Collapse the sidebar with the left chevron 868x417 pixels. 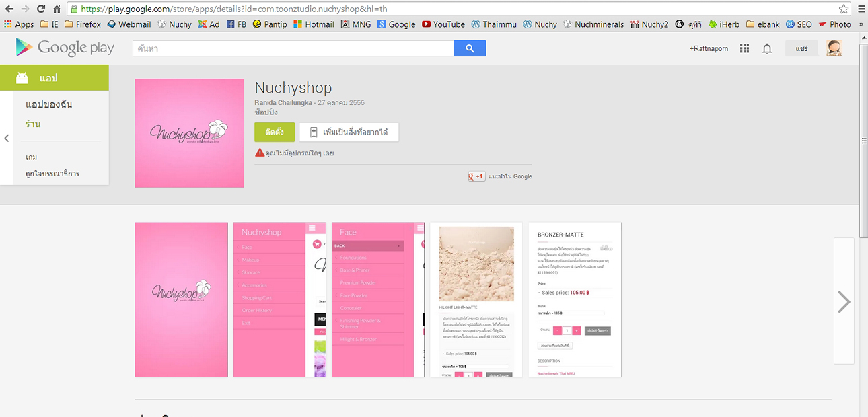[x=6, y=139]
